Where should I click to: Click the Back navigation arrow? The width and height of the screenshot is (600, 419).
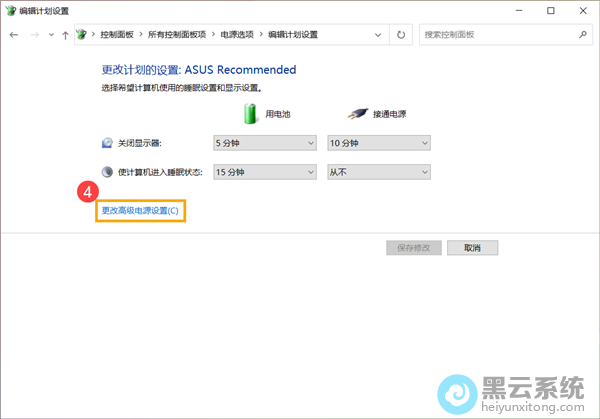pyautogui.click(x=13, y=35)
